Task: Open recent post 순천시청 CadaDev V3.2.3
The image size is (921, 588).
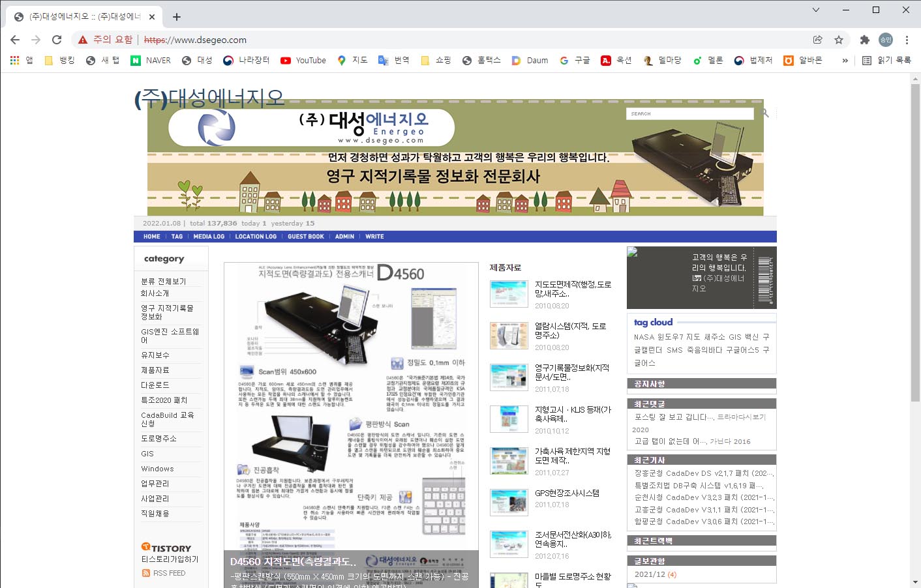Action: pos(704,497)
